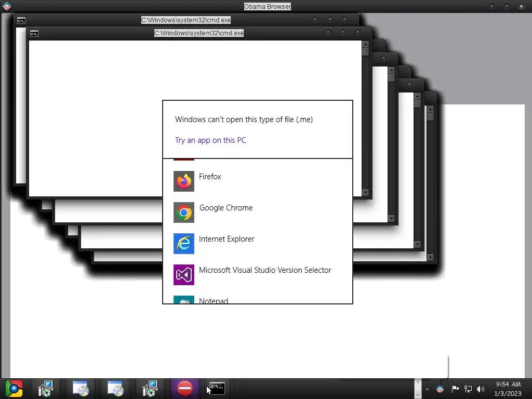Open Action Center flag in tray
This screenshot has height=399, width=532.
pyautogui.click(x=455, y=389)
